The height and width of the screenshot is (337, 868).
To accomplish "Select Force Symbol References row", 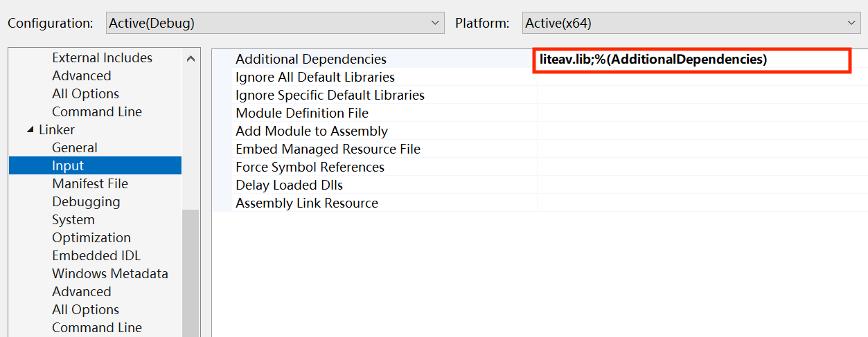I will click(310, 167).
